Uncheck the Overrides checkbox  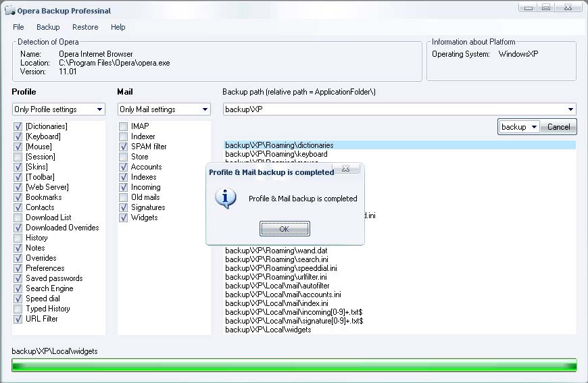point(18,258)
